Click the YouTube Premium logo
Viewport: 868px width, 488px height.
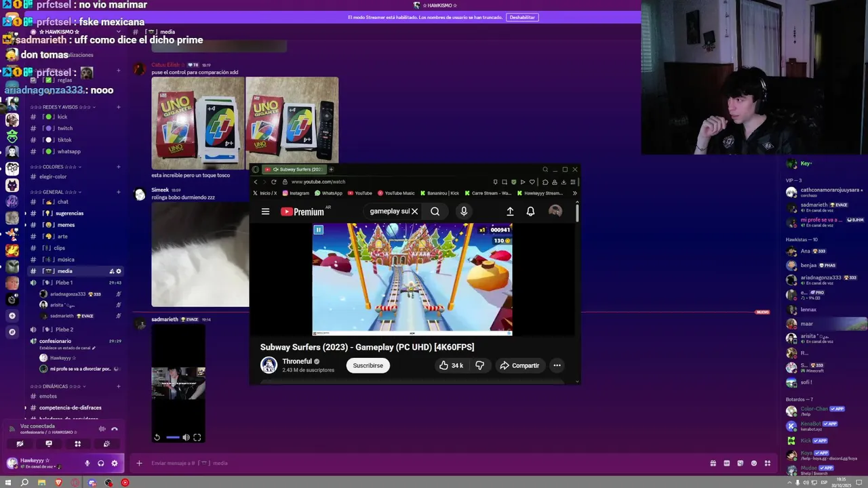tap(302, 211)
